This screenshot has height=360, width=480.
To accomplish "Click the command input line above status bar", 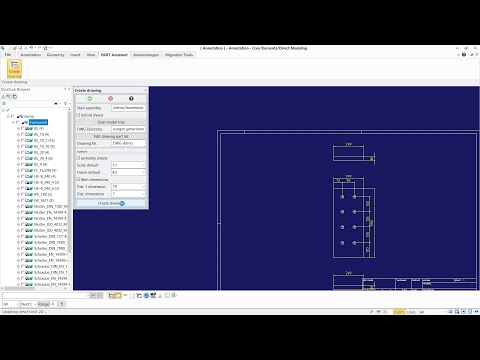I will (46, 295).
